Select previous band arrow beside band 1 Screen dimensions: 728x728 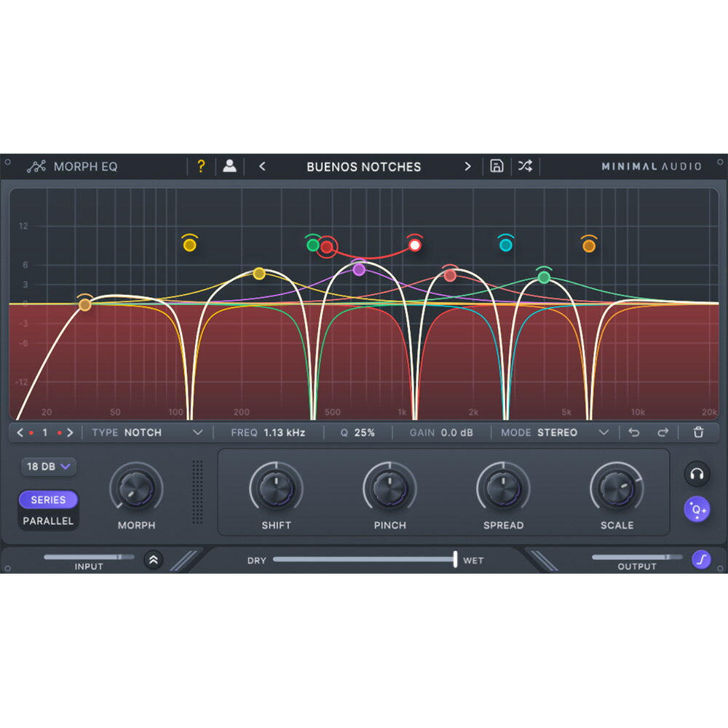pyautogui.click(x=20, y=432)
